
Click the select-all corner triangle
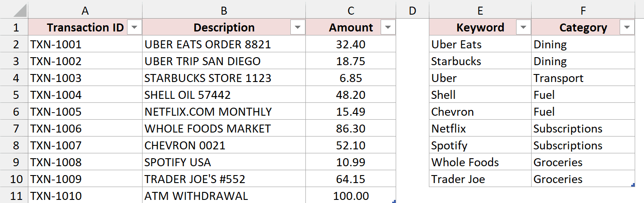[x=19, y=11]
